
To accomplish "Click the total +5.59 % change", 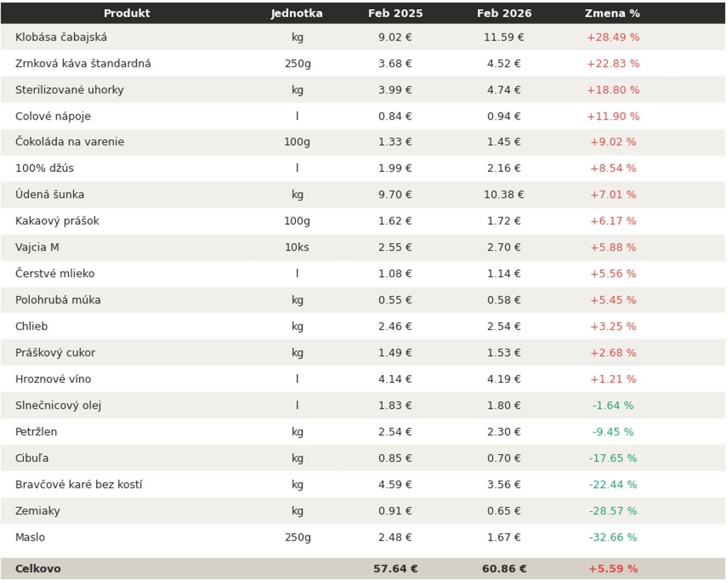I will tap(613, 568).
